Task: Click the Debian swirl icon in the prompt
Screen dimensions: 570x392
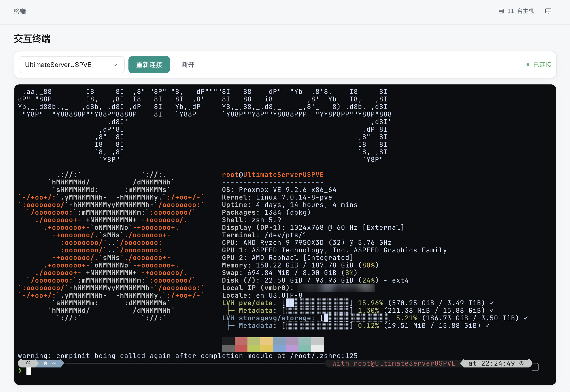Action: 28,363
